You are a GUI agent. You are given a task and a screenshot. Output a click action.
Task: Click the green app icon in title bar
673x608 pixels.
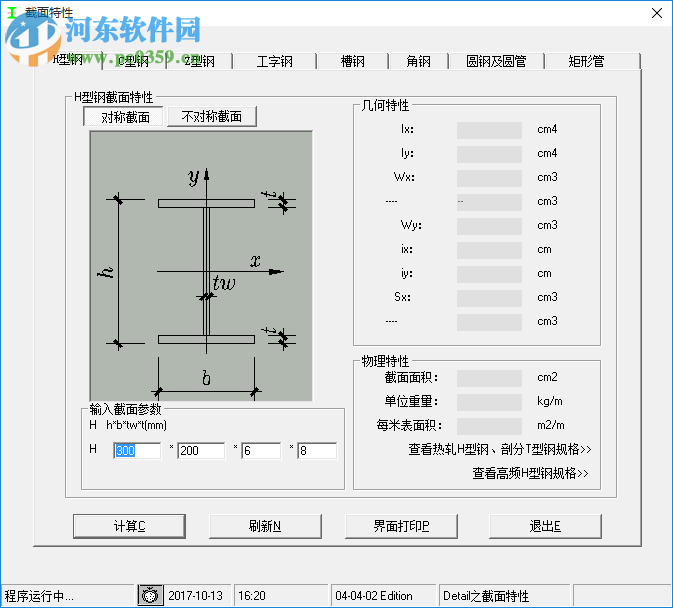tap(12, 12)
